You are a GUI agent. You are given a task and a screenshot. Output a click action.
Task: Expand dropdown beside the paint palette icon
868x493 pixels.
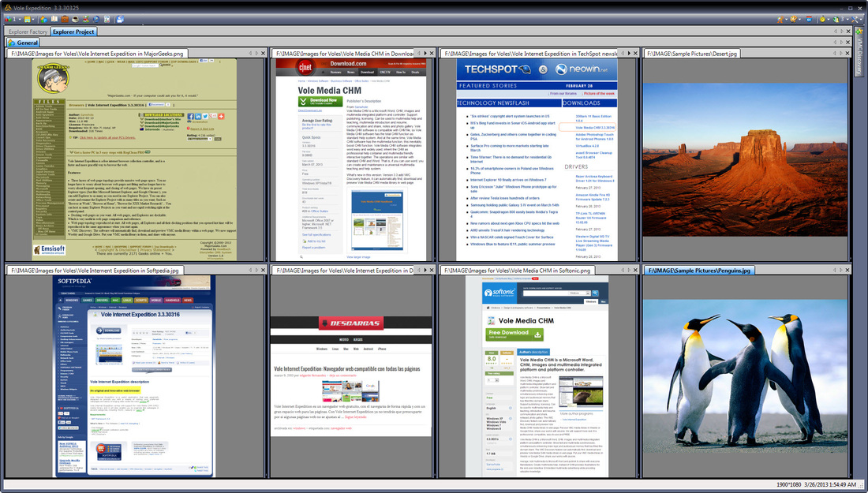[x=800, y=20]
